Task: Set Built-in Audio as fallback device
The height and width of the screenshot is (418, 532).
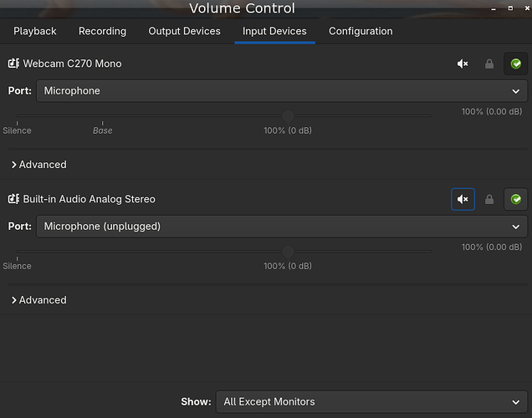Action: pyautogui.click(x=516, y=200)
